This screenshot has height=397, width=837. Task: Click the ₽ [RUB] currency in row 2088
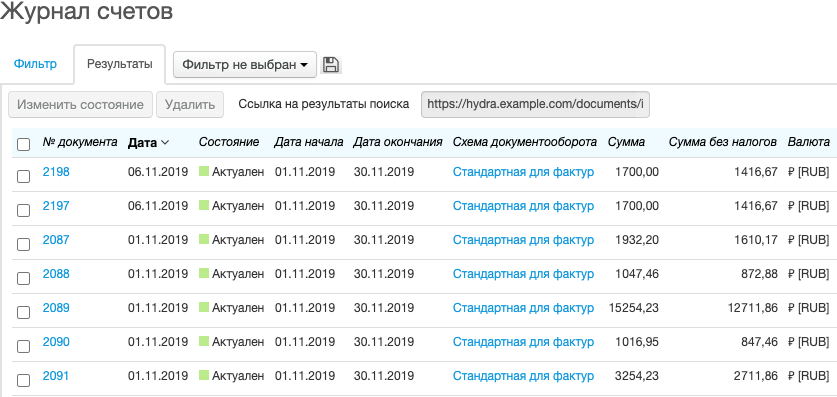click(x=809, y=274)
